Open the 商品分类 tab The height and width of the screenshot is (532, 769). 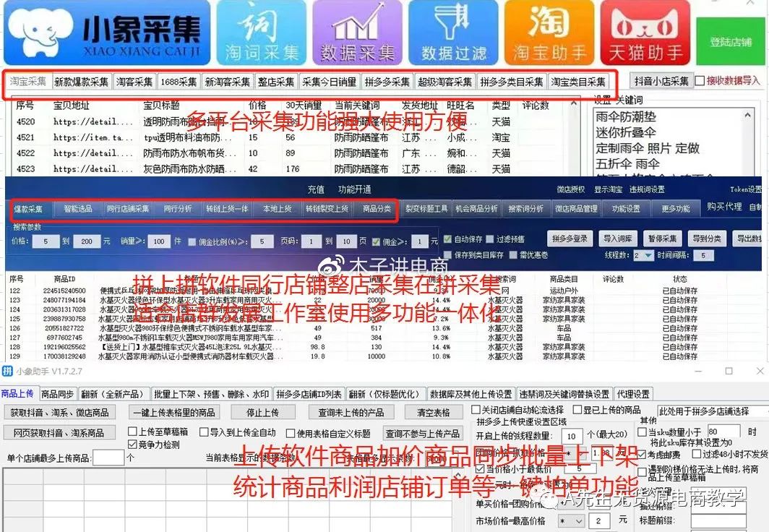pyautogui.click(x=377, y=209)
